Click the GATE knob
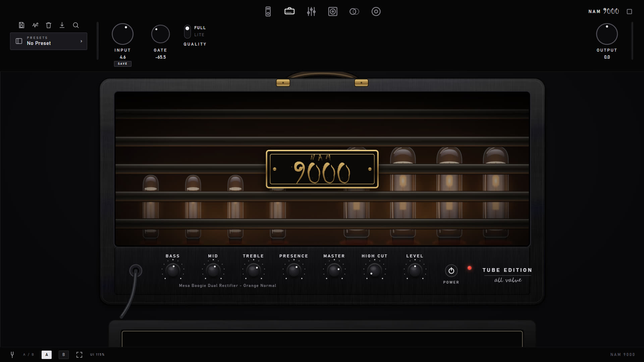Screen dimensions: 644x362 coord(160,34)
